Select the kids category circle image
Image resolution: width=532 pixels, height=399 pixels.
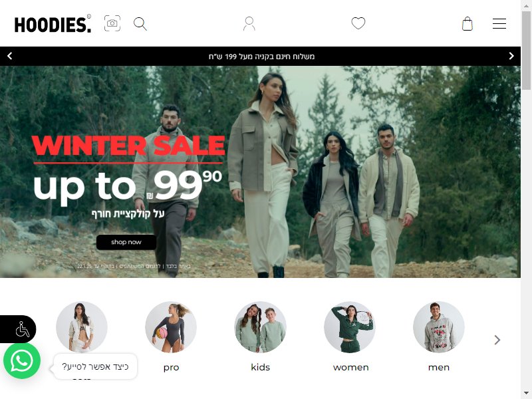[260, 327]
